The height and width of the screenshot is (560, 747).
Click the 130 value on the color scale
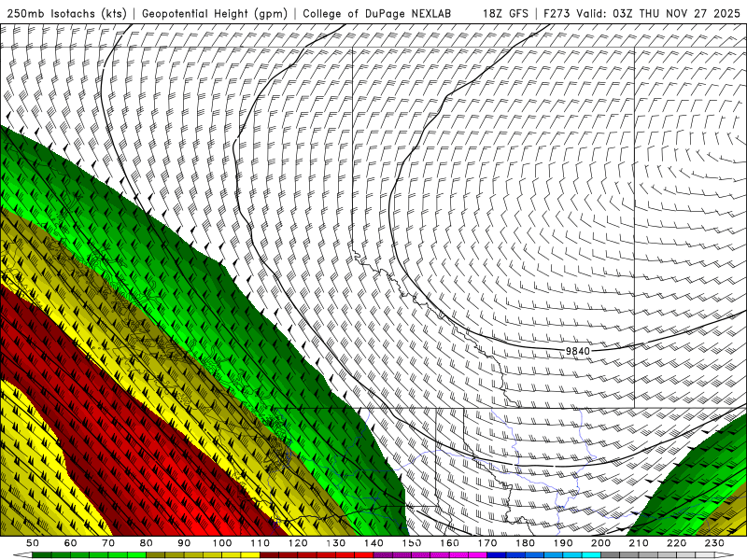pyautogui.click(x=336, y=543)
